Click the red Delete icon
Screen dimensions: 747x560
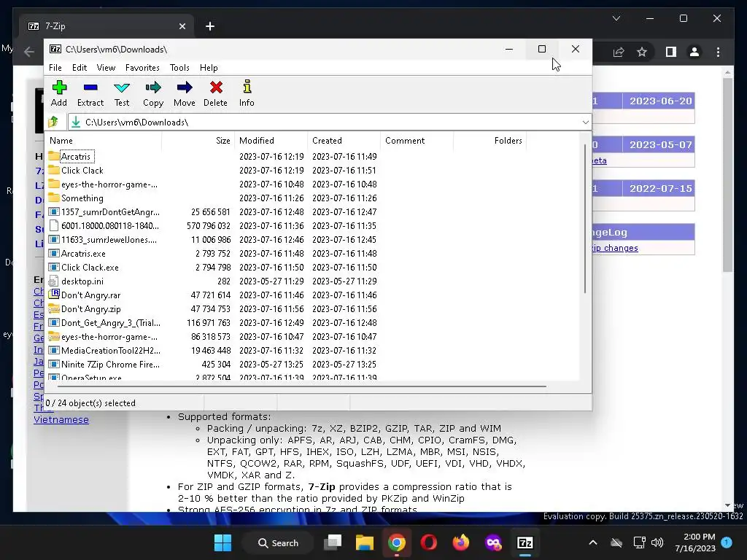[216, 87]
